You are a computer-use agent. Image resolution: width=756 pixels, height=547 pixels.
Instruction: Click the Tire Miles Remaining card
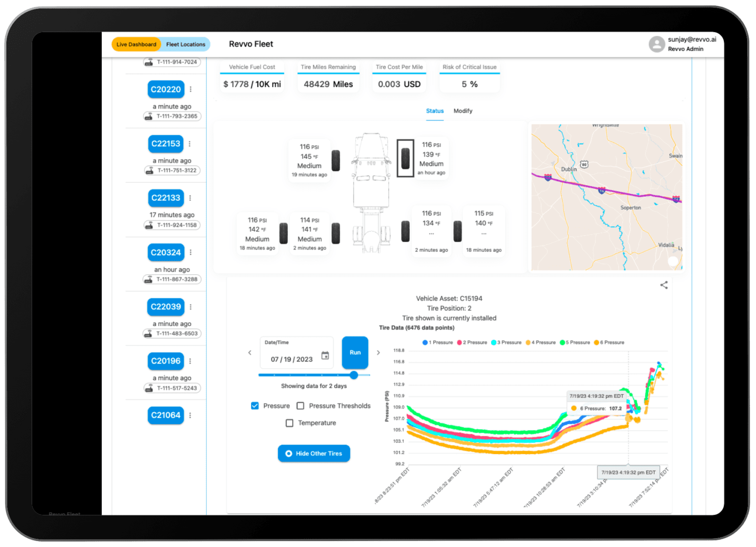[x=328, y=77]
